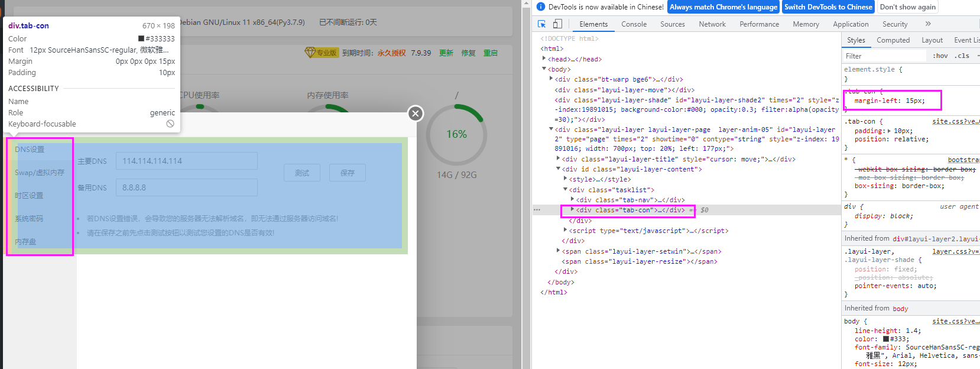Dismiss banner with Don't show again
This screenshot has height=369, width=980.
[x=908, y=7]
